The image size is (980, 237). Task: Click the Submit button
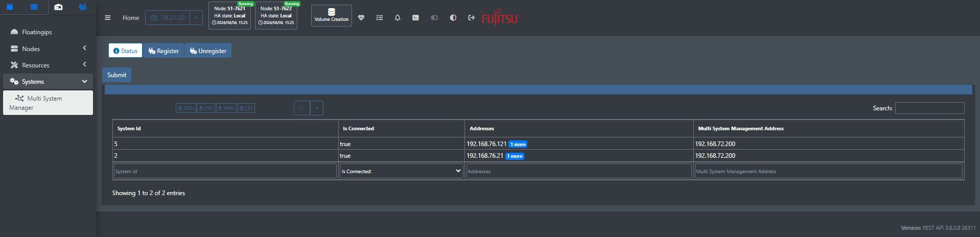click(x=116, y=75)
